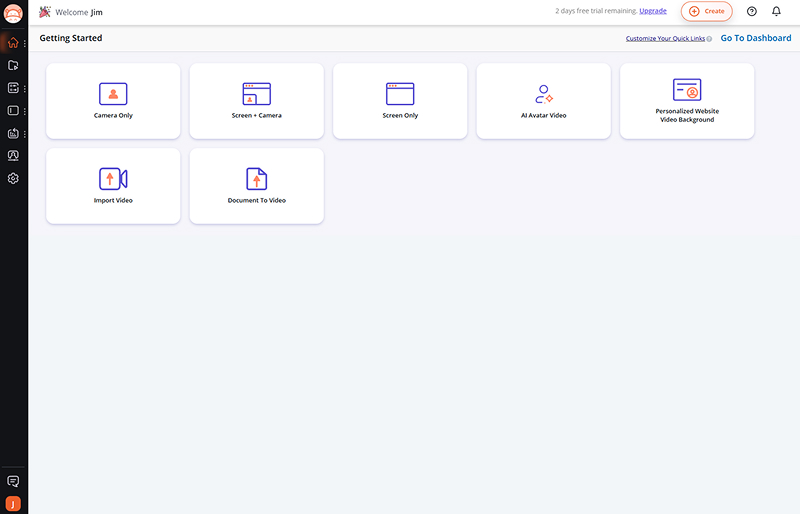Open the chat feedback icon in sidebar
The height and width of the screenshot is (514, 800).
[x=13, y=481]
